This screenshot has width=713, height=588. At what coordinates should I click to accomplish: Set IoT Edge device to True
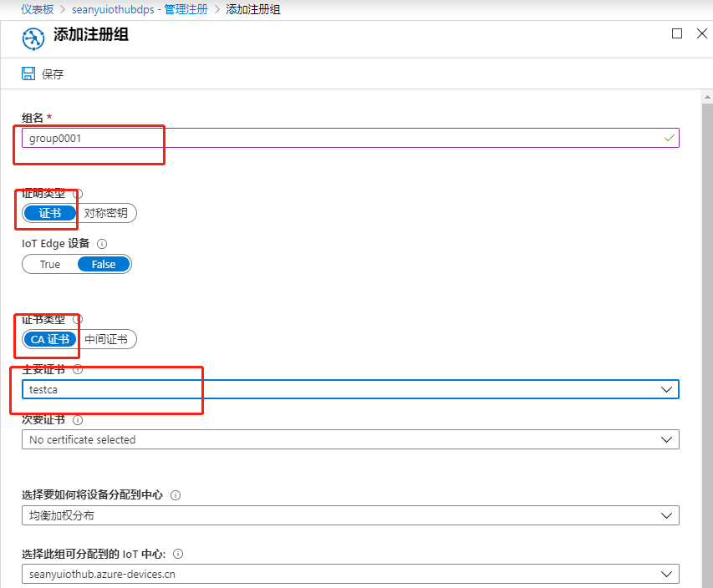click(50, 264)
